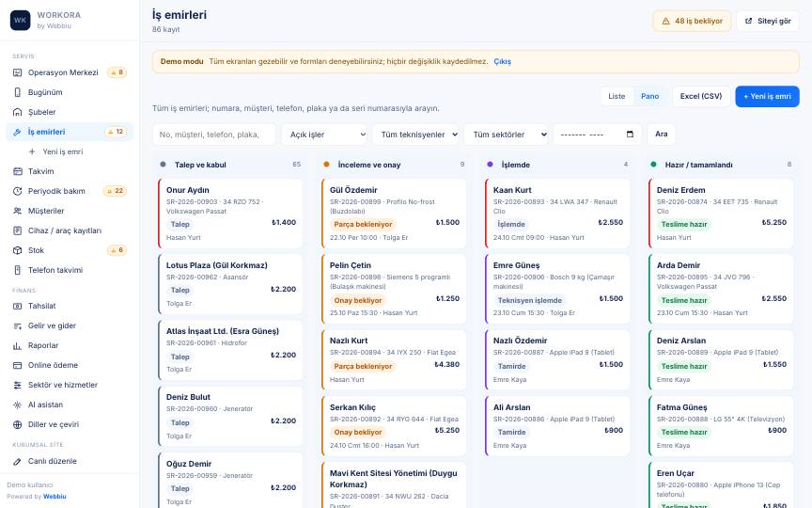Click the blue + Yeni iş emri button
The image size is (812, 508).
tap(767, 96)
